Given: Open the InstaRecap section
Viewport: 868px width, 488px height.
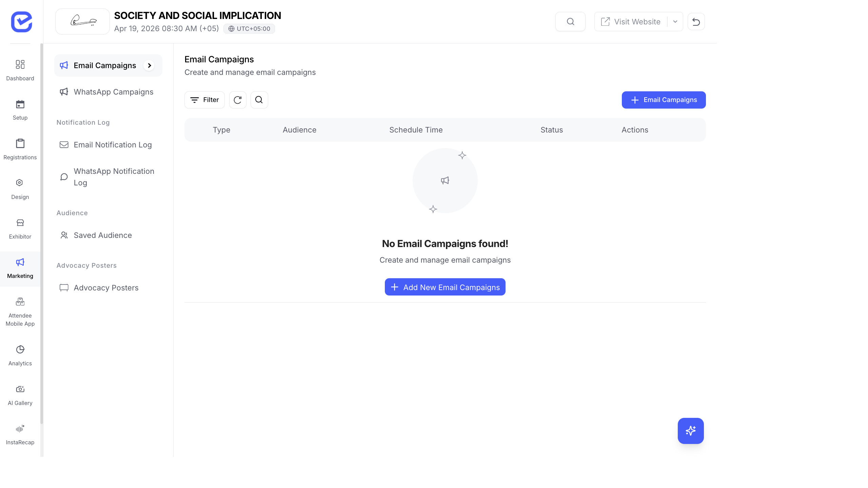Looking at the screenshot, I should point(20,435).
